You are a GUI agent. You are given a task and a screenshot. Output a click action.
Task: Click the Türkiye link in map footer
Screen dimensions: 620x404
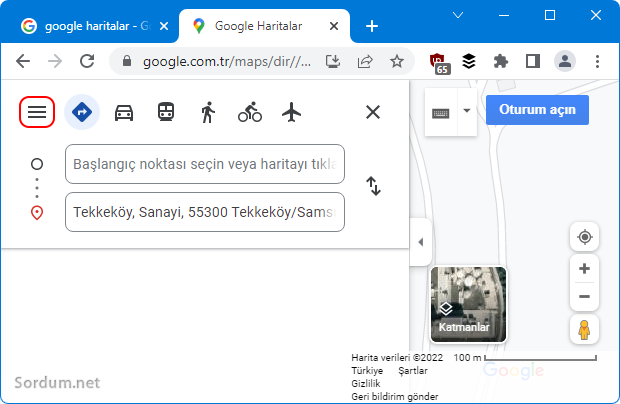pos(367,371)
